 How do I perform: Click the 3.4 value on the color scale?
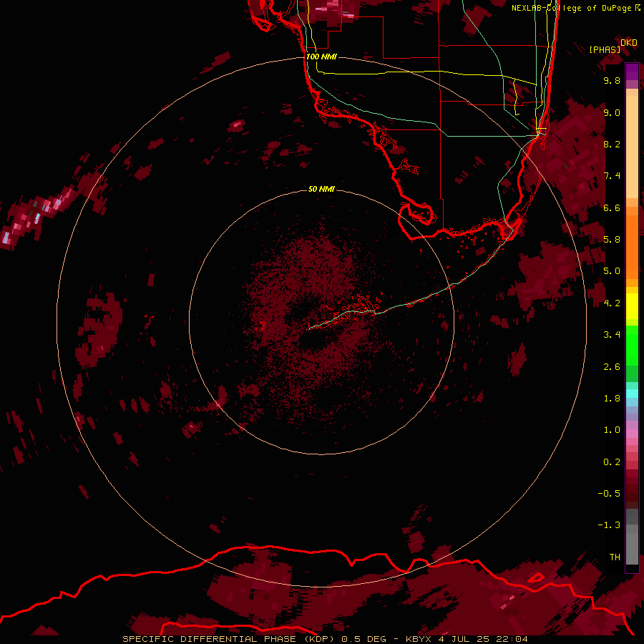tap(612, 335)
